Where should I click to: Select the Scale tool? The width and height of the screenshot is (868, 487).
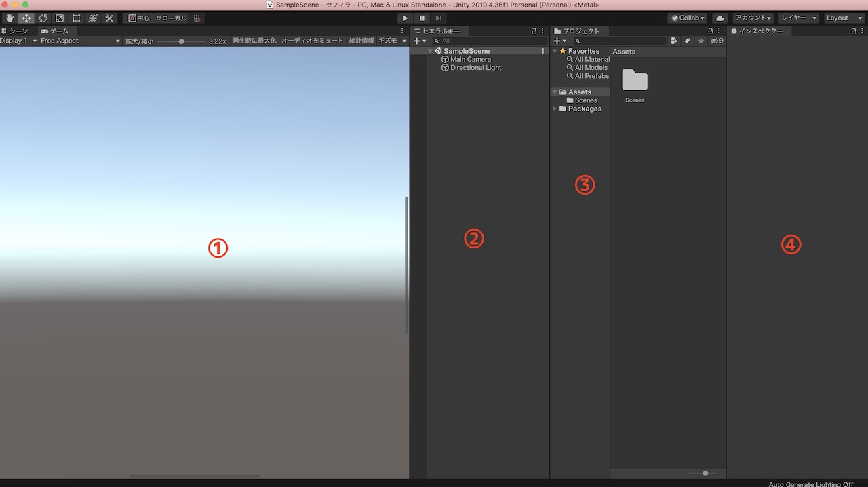59,18
